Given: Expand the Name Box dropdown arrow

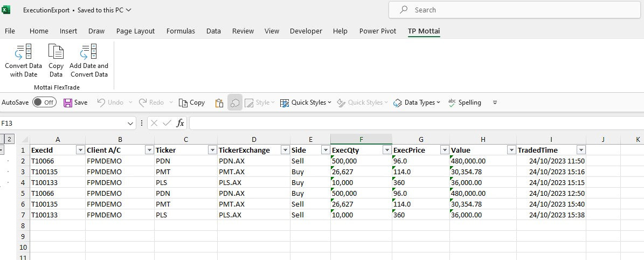Looking at the screenshot, I should point(130,123).
